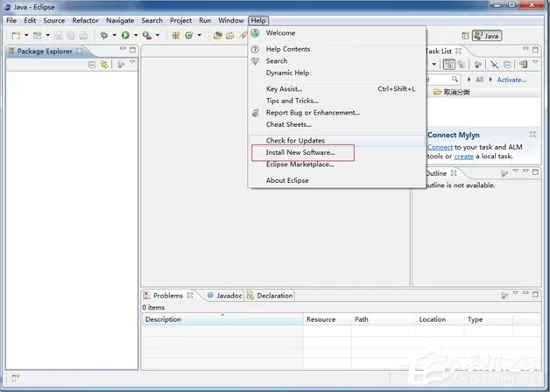Click the All working set link
Viewport: 550px width, 392px height.
click(x=479, y=80)
